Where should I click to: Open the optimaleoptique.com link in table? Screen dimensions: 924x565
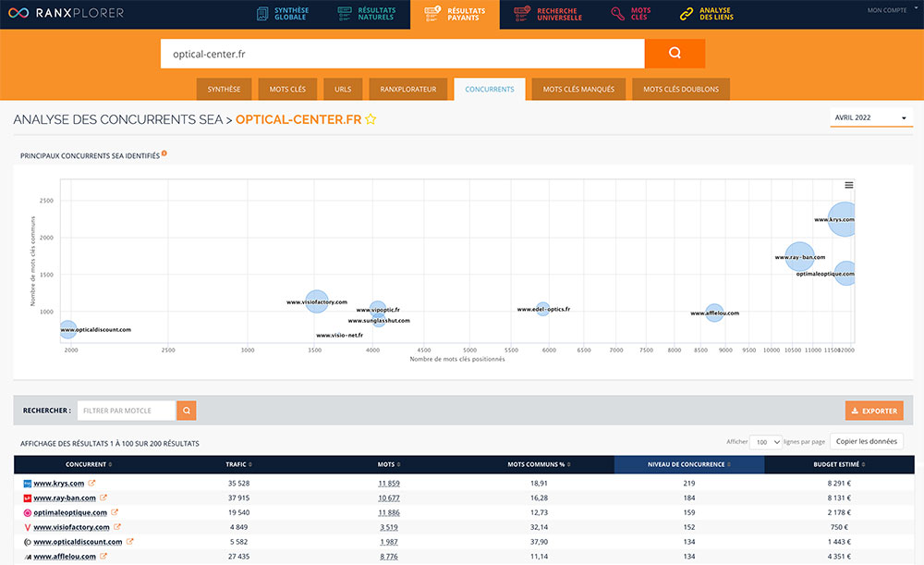[70, 512]
